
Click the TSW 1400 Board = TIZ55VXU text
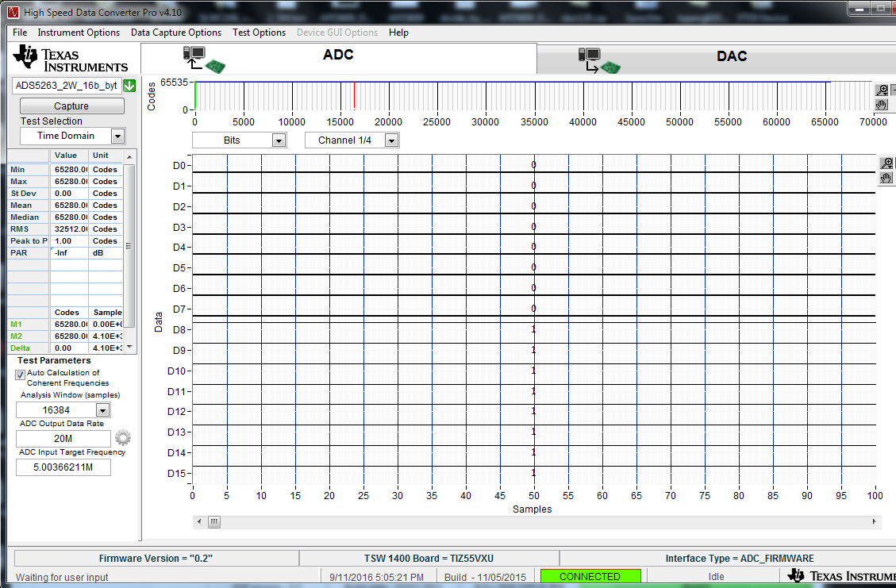[429, 559]
